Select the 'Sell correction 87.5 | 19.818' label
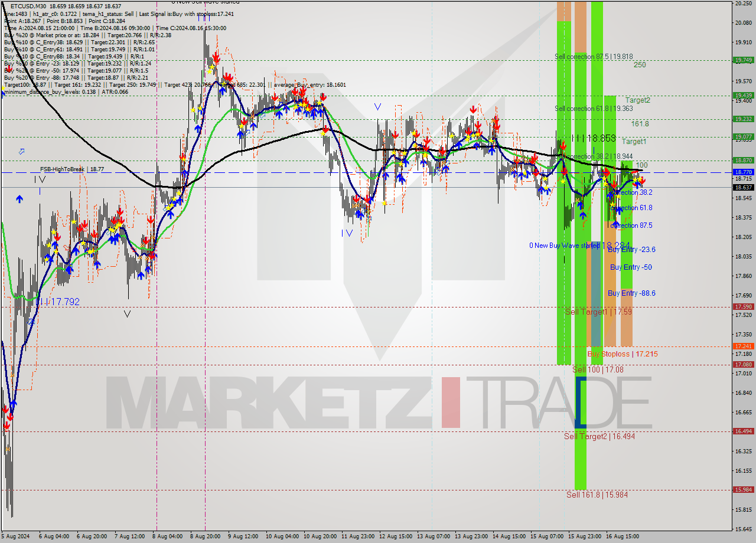 point(594,57)
